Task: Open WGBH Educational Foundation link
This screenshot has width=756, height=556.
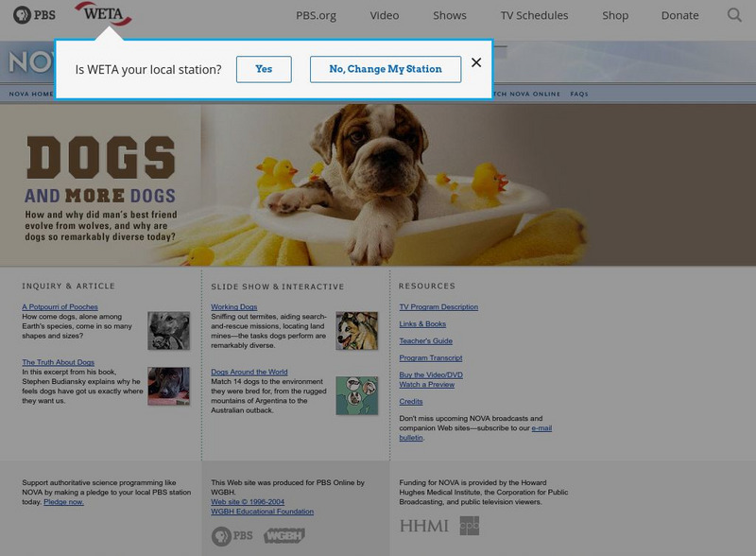Action: (263, 512)
